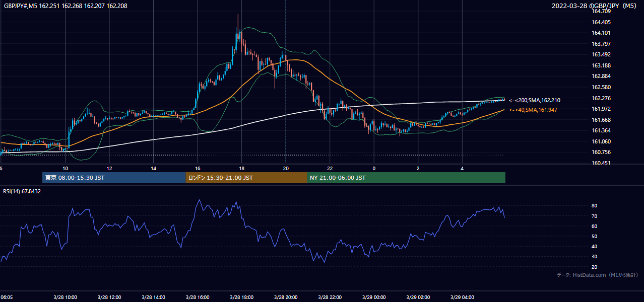Screen dimensions: 644x302
Task: Click the RSI scale value 40
Action: 595,246
